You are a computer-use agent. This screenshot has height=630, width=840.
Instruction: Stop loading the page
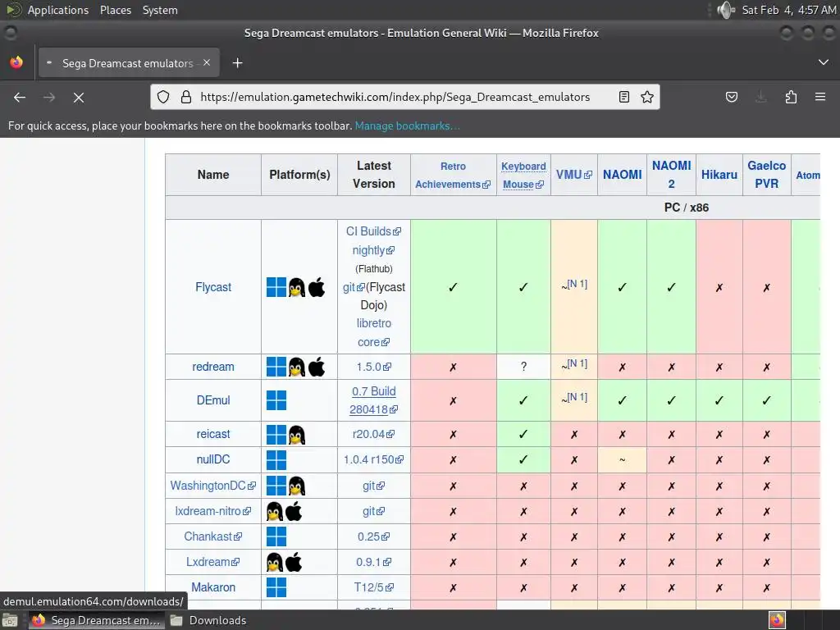click(x=78, y=97)
